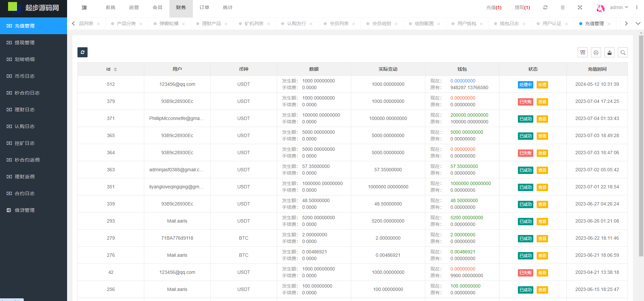Switch to the 钱包日志 tab
Viewport: 644px width, 301px height.
(509, 23)
